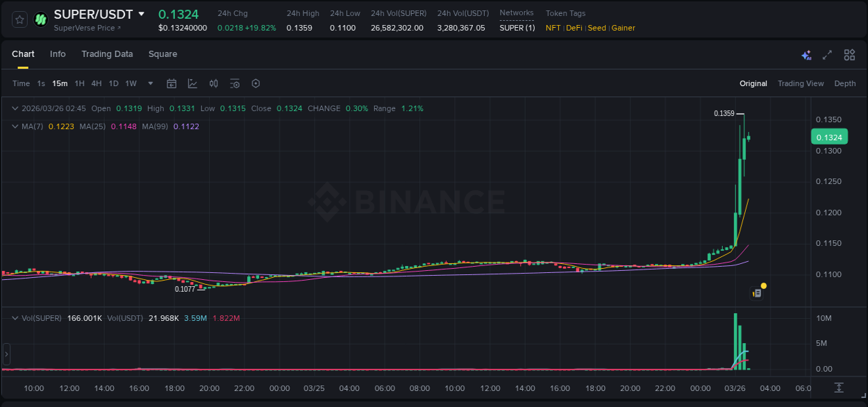Open the hexagon chart settings icon

256,83
